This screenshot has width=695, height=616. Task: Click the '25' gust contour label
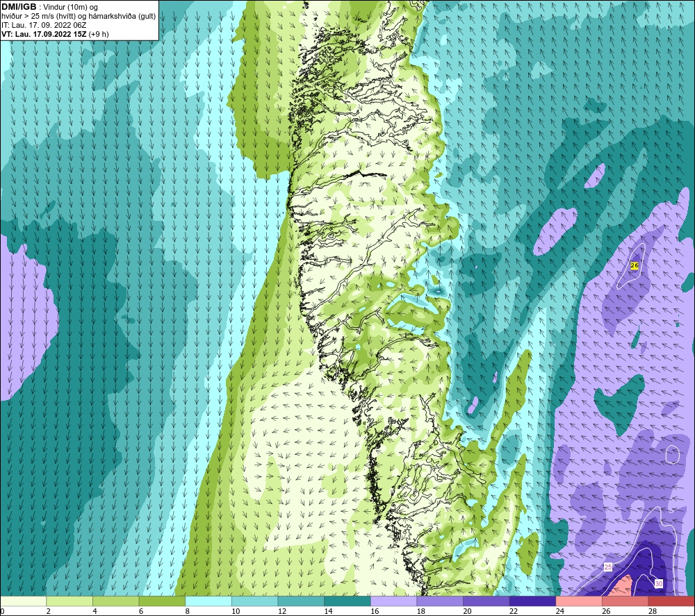pos(608,567)
